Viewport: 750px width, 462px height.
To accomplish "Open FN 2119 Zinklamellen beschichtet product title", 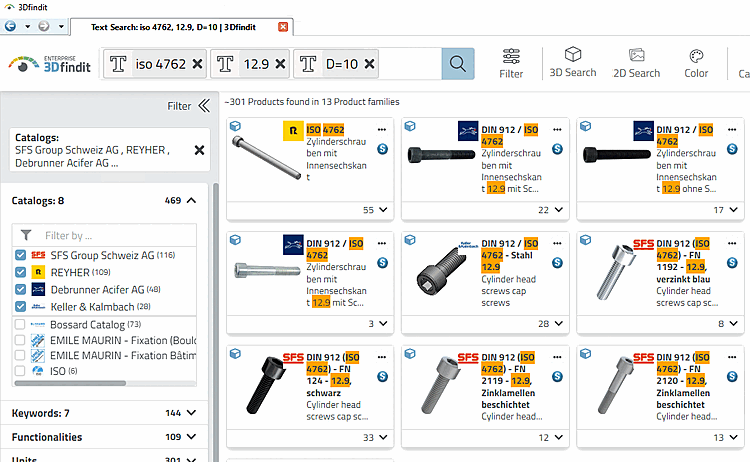I will click(508, 381).
